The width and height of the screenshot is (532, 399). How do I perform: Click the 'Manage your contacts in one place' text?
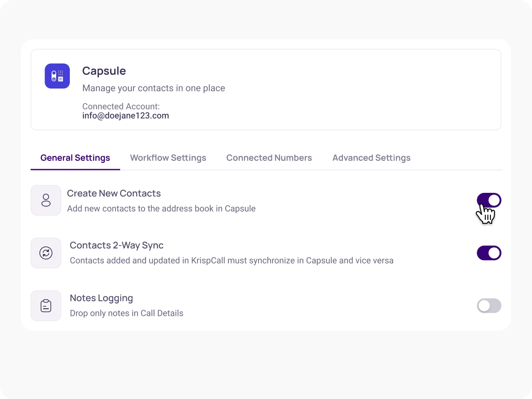click(154, 88)
